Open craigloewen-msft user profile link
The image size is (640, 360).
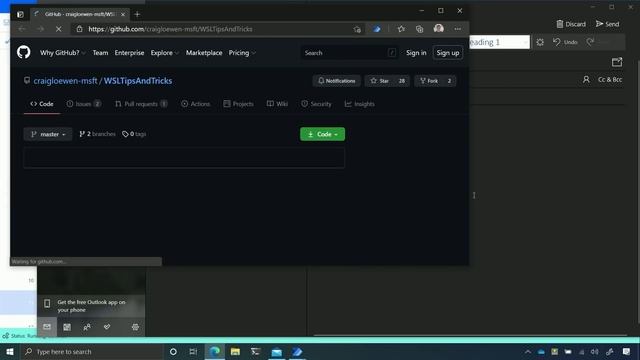click(x=65, y=81)
